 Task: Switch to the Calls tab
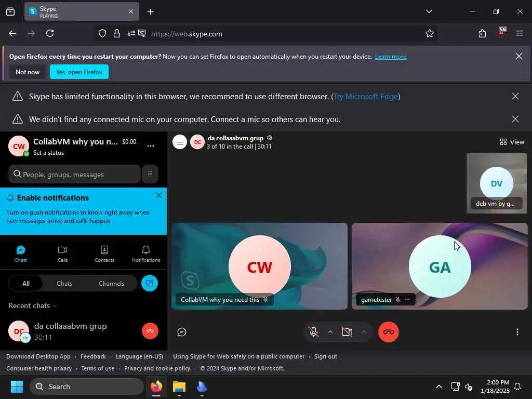click(x=62, y=254)
